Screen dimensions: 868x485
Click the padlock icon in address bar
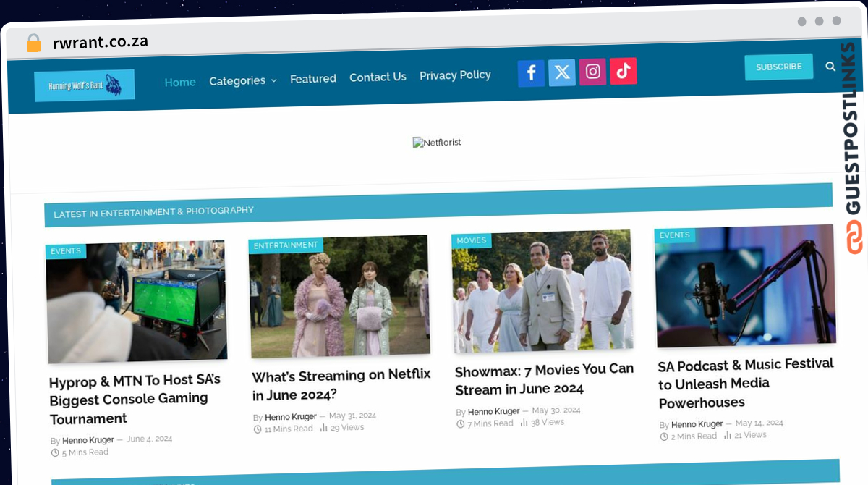click(x=34, y=43)
